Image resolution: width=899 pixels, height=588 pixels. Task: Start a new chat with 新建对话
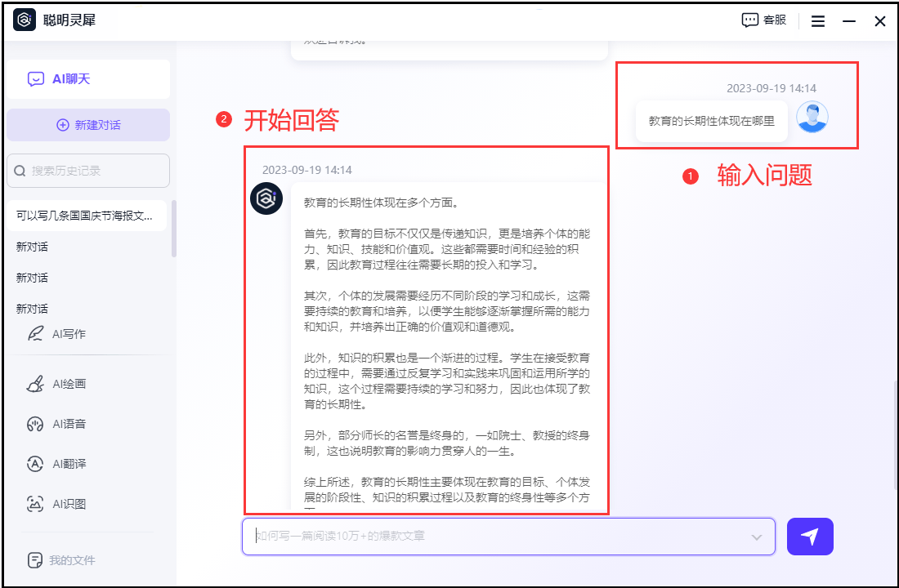88,125
